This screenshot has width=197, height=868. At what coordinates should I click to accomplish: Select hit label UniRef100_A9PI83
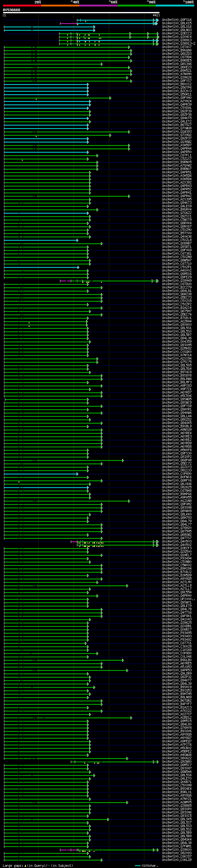click(x=177, y=386)
